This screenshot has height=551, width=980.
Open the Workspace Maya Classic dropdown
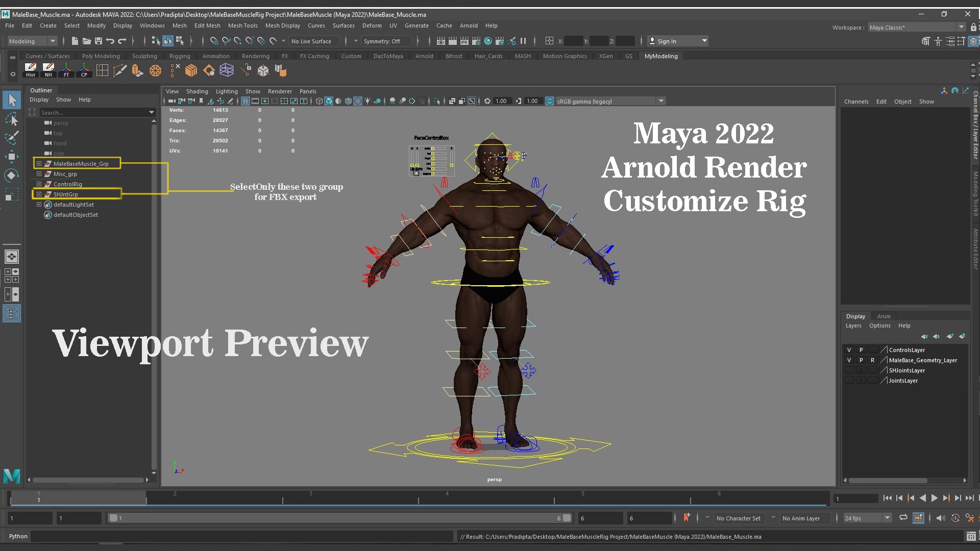click(x=917, y=27)
